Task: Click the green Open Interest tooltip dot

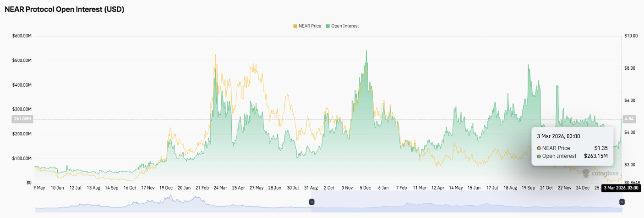Action: (x=539, y=156)
